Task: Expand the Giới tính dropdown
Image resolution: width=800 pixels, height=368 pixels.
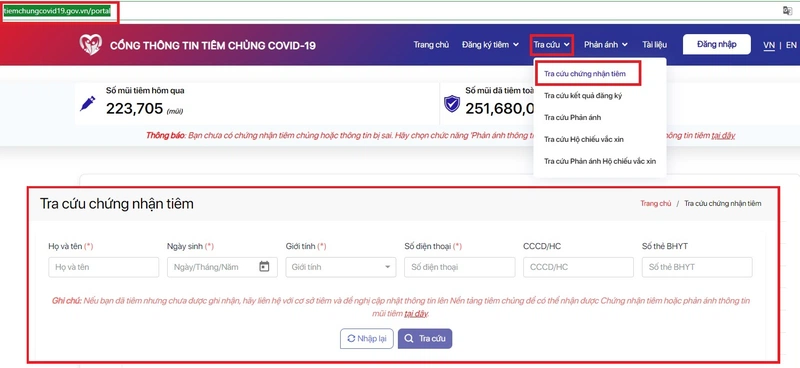Action: pos(341,267)
